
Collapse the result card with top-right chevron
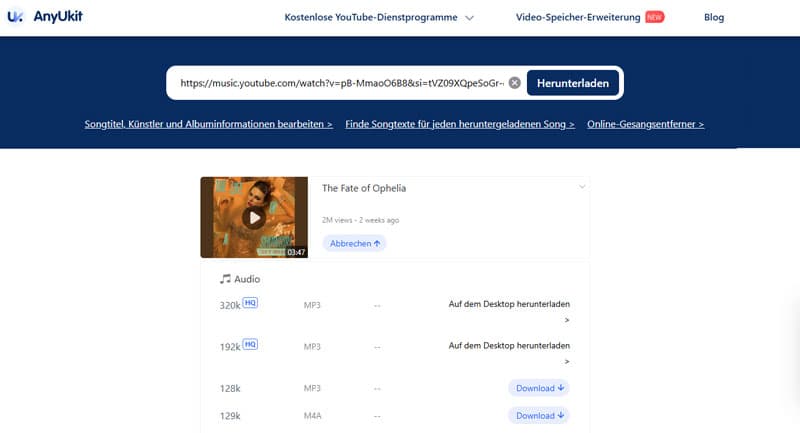click(x=581, y=187)
